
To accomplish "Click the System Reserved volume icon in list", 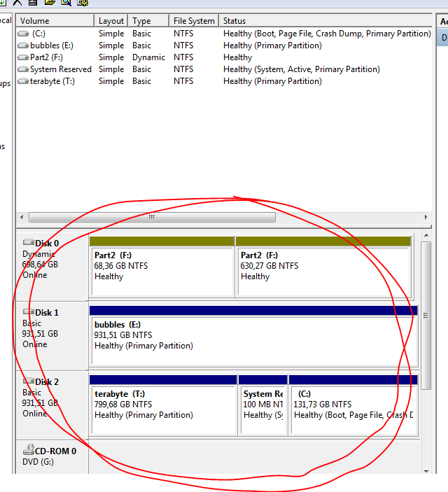I will point(23,69).
